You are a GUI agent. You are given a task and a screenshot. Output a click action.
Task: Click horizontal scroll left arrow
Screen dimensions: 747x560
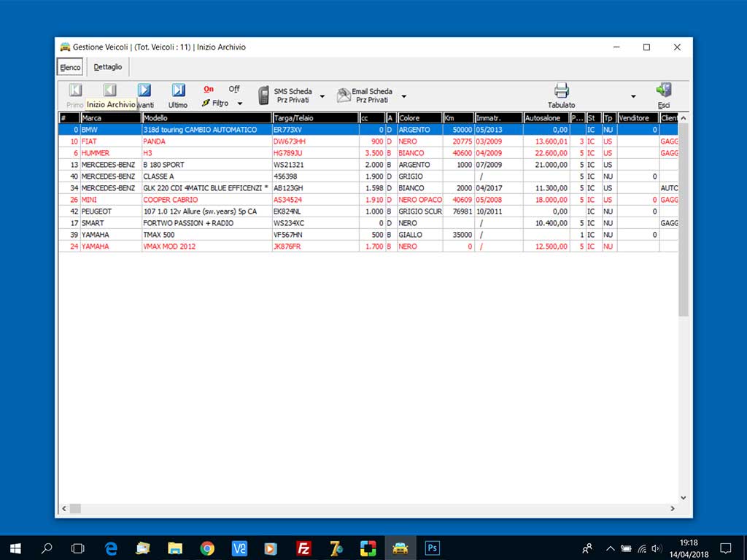point(64,508)
